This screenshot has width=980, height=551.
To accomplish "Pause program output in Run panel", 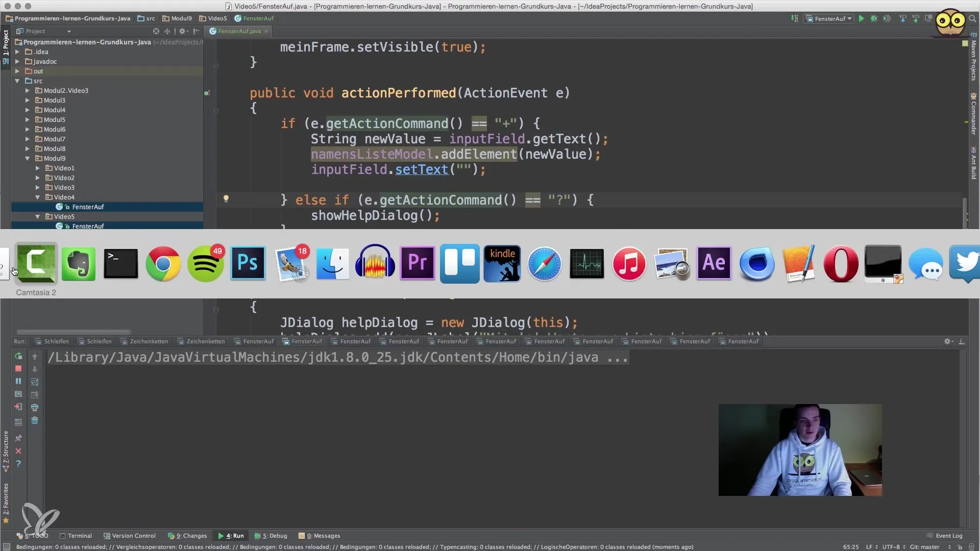I will click(x=18, y=381).
